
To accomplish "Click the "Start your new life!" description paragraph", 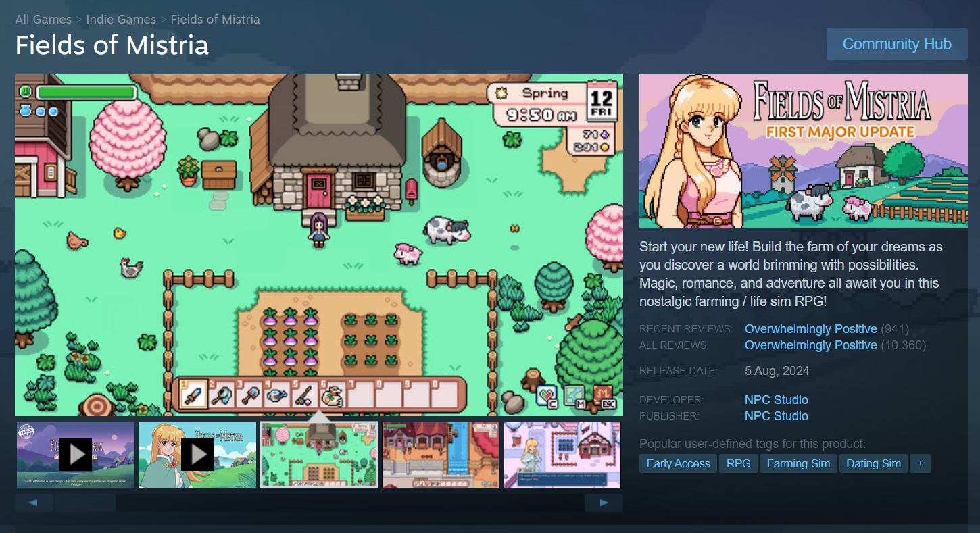I will (791, 274).
